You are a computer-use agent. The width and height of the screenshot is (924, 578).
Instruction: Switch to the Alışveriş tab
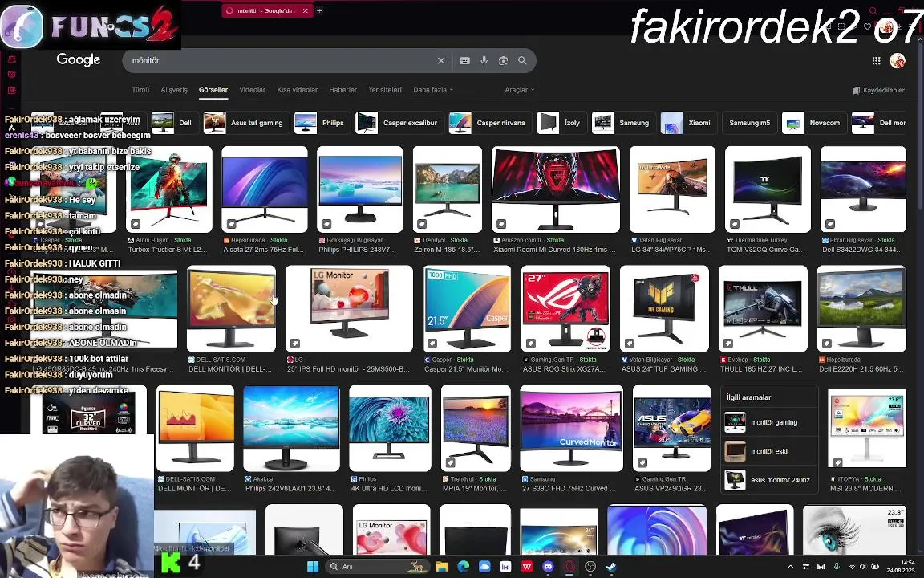tap(174, 90)
